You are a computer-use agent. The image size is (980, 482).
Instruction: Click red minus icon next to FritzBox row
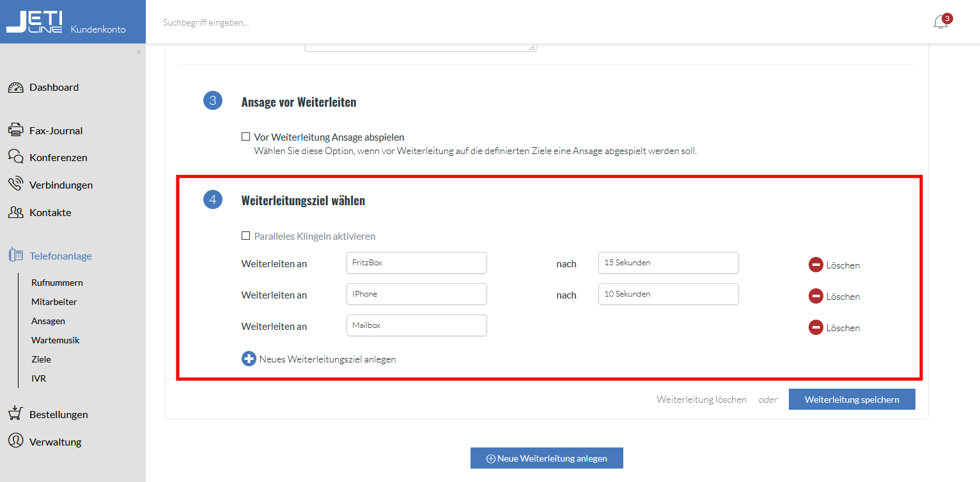[x=816, y=265]
